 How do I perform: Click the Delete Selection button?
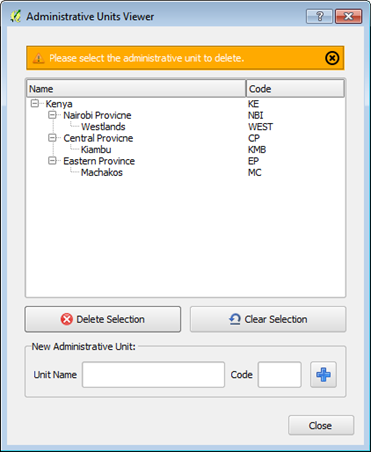coord(103,319)
